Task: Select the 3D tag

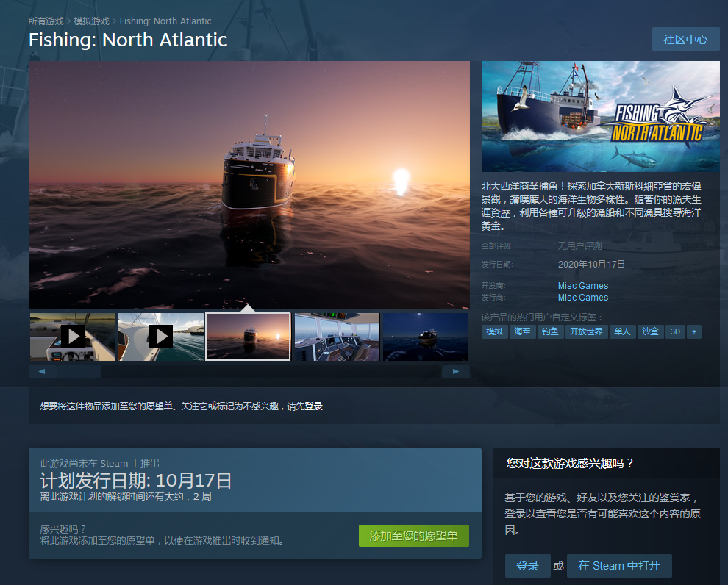Action: pyautogui.click(x=675, y=331)
